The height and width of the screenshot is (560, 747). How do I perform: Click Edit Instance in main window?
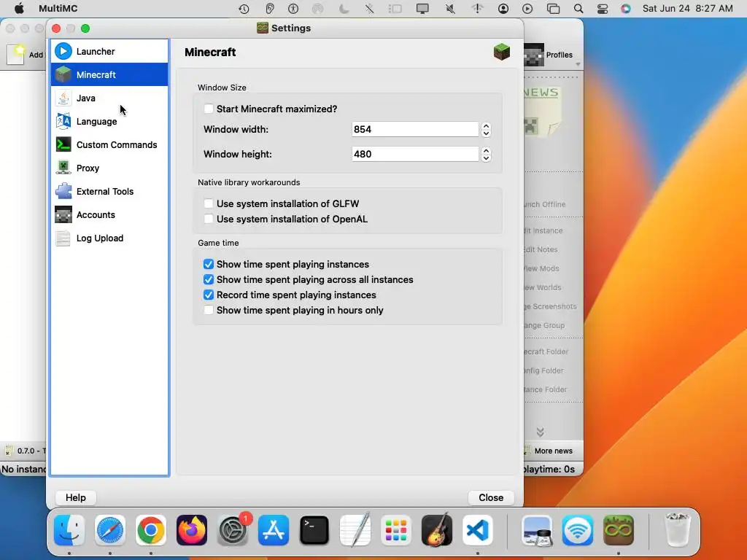pos(543,230)
